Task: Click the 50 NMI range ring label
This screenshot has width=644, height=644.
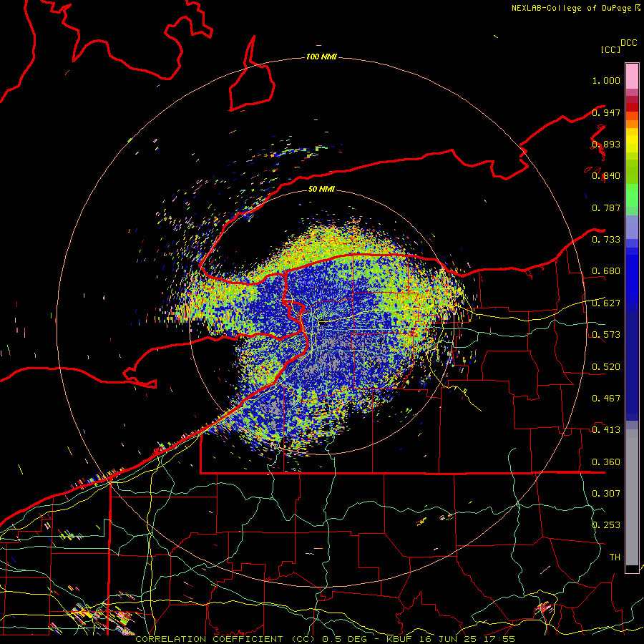Action: click(x=321, y=190)
